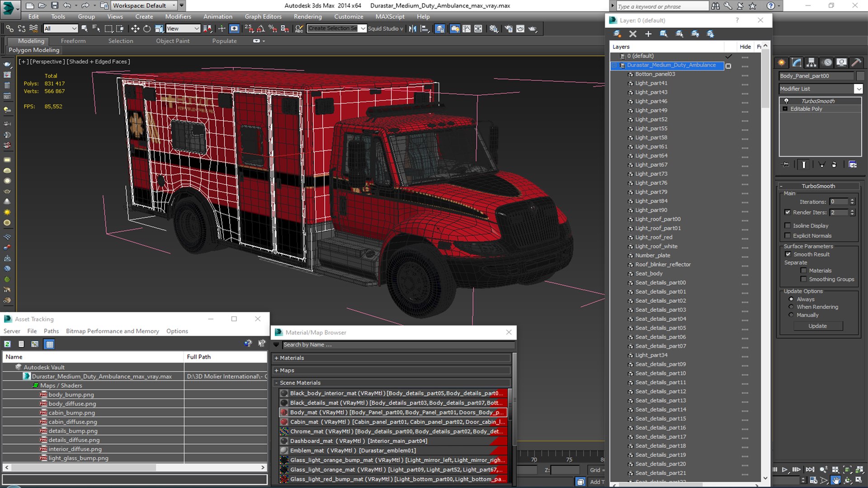Expand Materials group in Material/Map Browser
The height and width of the screenshot is (488, 868).
(276, 358)
